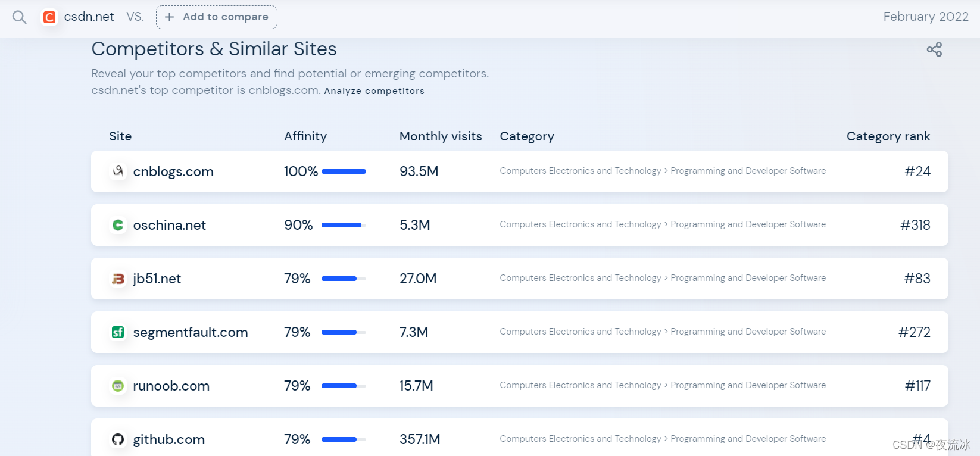The height and width of the screenshot is (456, 980).
Task: Click the category text in the jb51.net row
Action: [x=663, y=278]
